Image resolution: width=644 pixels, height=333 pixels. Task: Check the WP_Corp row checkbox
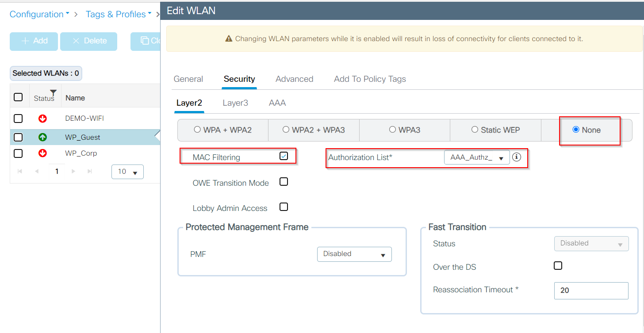pyautogui.click(x=18, y=153)
